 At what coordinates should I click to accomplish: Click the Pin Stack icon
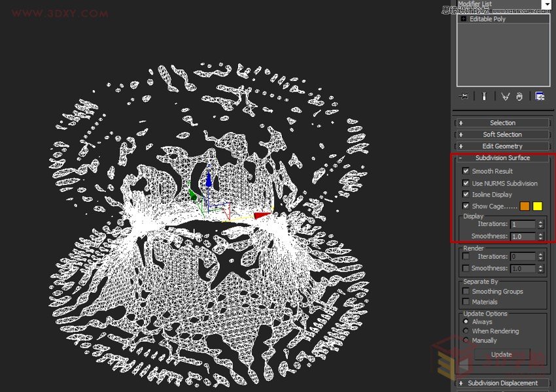click(x=464, y=96)
